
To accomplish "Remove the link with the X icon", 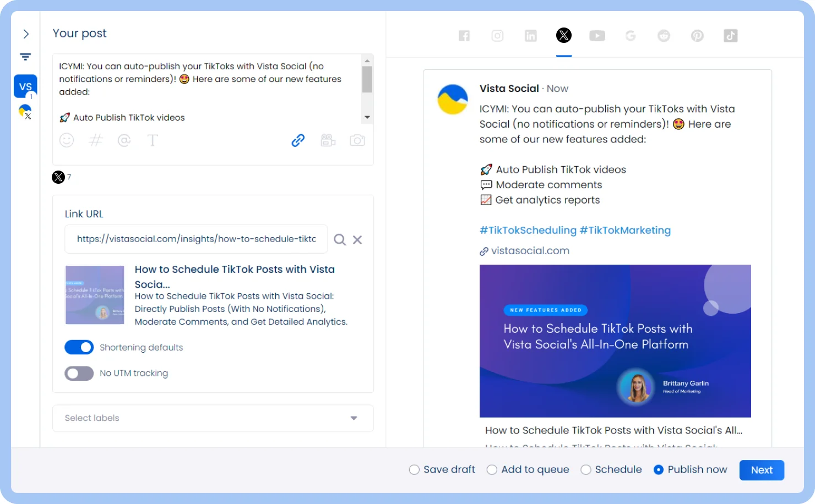I will pos(357,240).
